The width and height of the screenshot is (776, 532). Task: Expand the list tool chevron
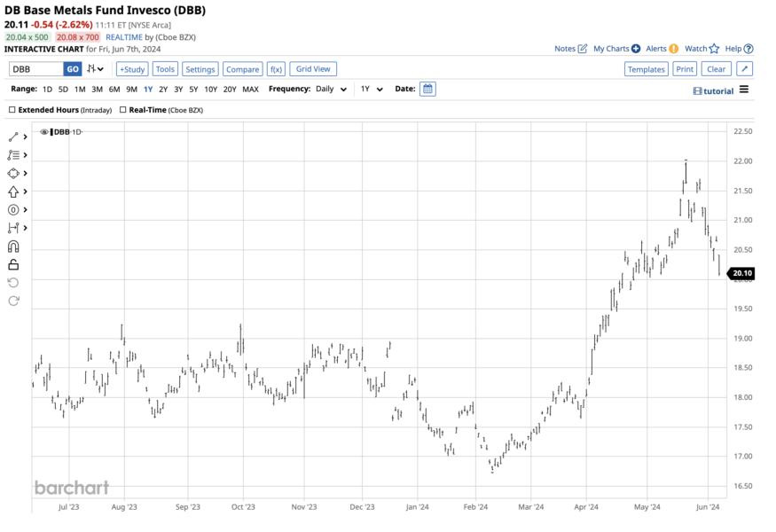point(25,155)
